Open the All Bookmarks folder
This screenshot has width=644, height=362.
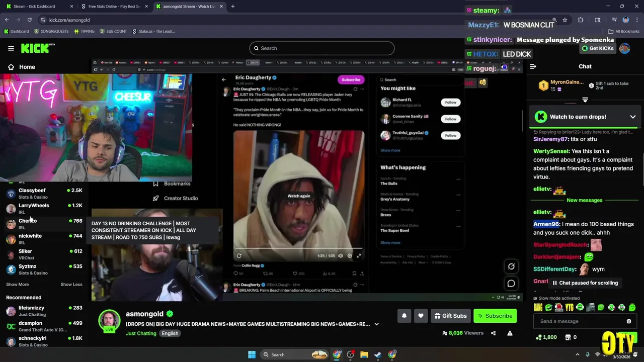tap(624, 31)
